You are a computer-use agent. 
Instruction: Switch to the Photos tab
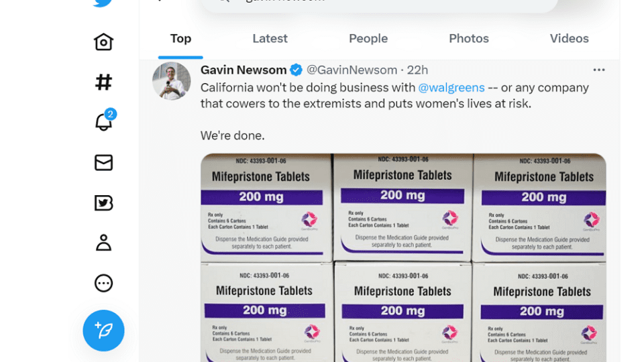tap(469, 39)
